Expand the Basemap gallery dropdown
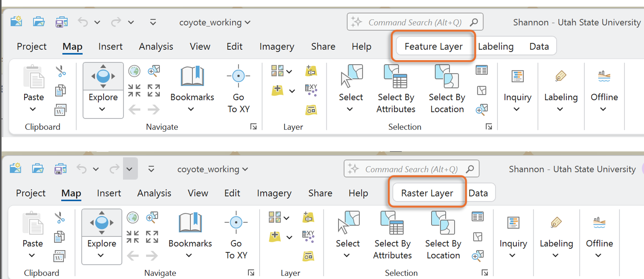 tap(288, 71)
